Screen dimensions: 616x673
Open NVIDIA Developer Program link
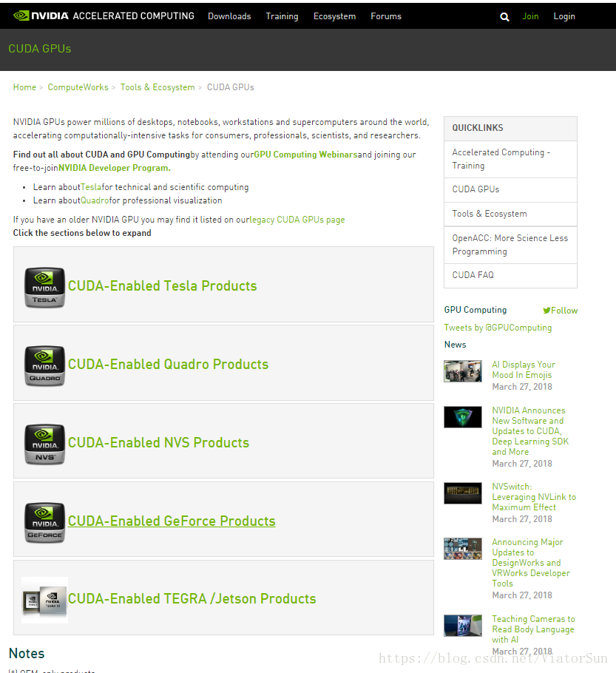tap(115, 168)
